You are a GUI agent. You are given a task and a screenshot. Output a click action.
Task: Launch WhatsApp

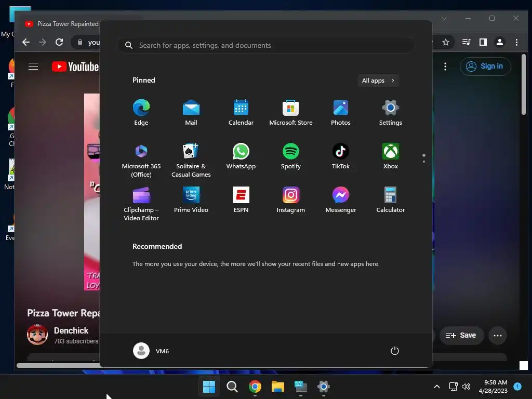pyautogui.click(x=241, y=156)
